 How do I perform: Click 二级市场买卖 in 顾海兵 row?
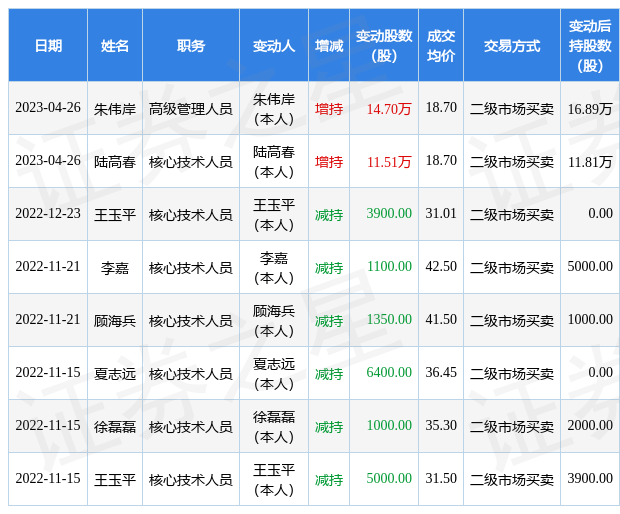pos(512,321)
